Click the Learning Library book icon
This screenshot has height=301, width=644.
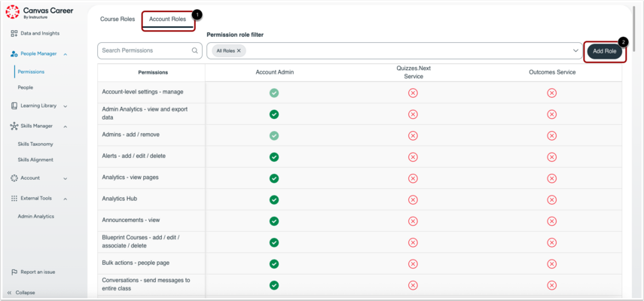tap(14, 106)
